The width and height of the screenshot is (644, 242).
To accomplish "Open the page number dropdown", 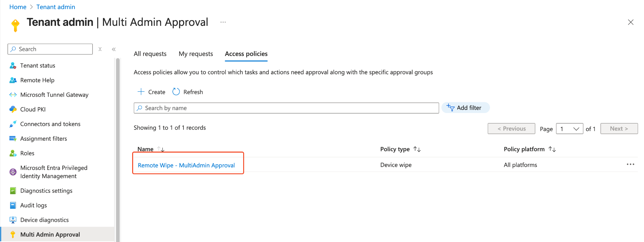I will click(569, 129).
